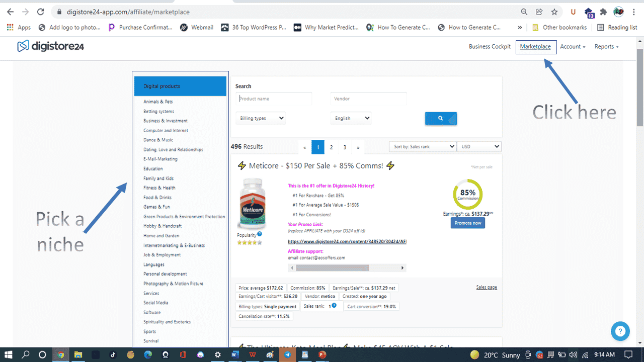The width and height of the screenshot is (644, 362).
Task: Open the Webmail bookmark
Action: [x=197, y=27]
